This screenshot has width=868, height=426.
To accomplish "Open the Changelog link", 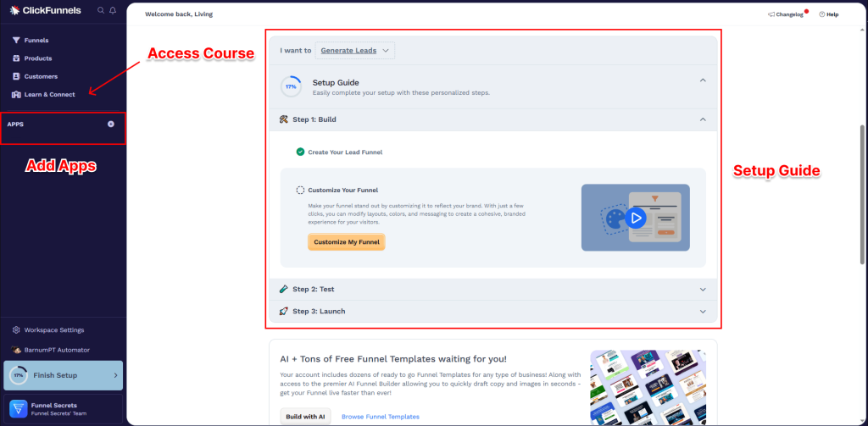I will pos(786,14).
